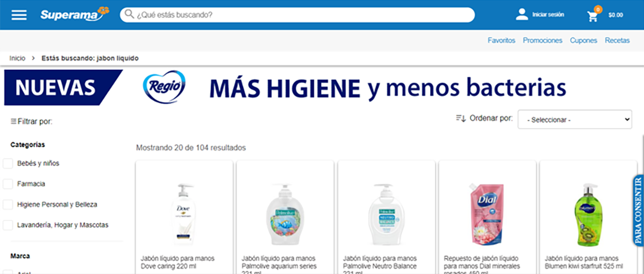Check the Bebés y niños category
This screenshot has width=644, height=274.
[x=8, y=163]
